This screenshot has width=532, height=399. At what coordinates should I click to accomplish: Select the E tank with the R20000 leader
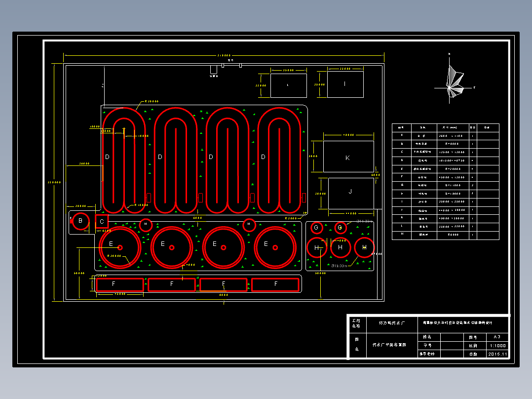120,247
